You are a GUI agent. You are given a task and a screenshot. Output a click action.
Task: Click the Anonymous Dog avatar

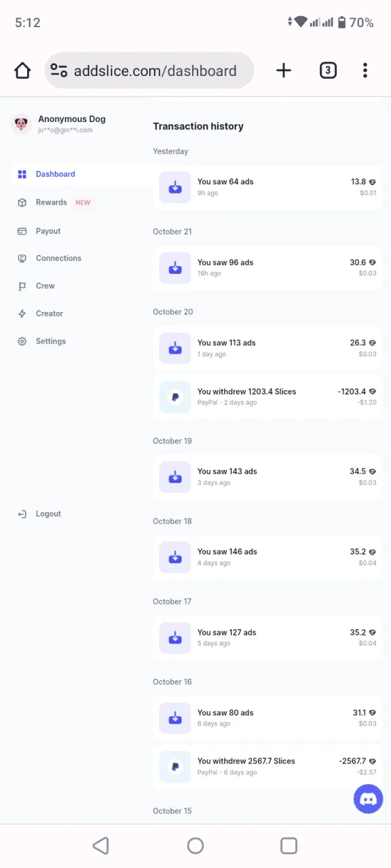tap(22, 123)
